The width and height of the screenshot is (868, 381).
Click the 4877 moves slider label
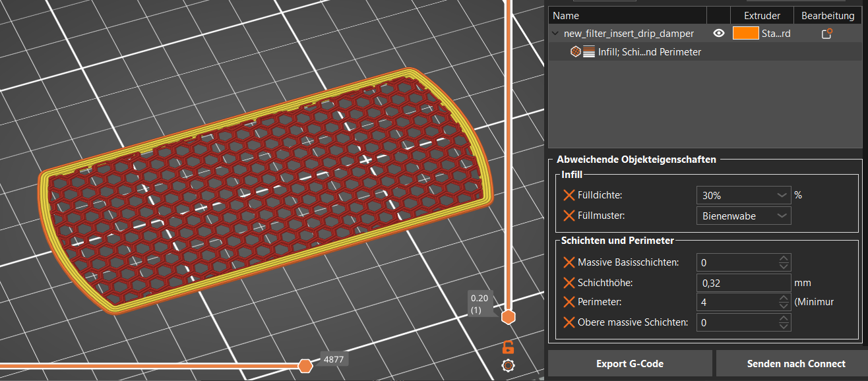pos(334,360)
